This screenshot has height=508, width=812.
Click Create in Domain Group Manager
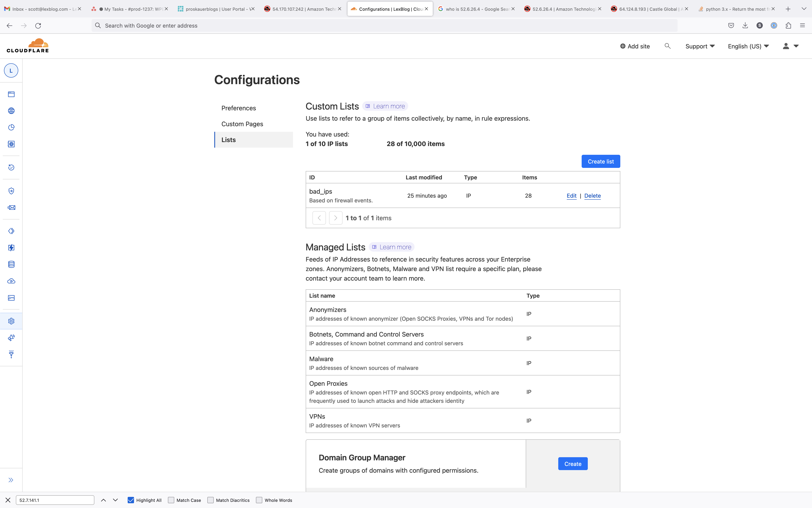point(573,464)
